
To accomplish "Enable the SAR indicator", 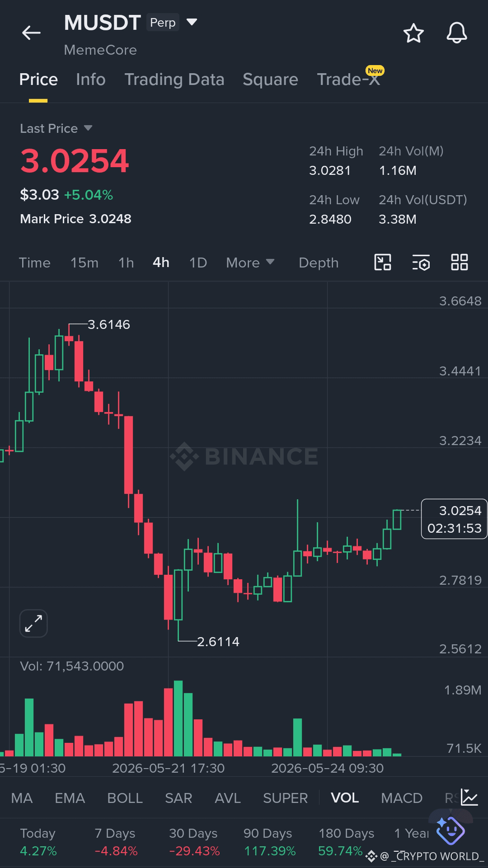I will click(178, 798).
